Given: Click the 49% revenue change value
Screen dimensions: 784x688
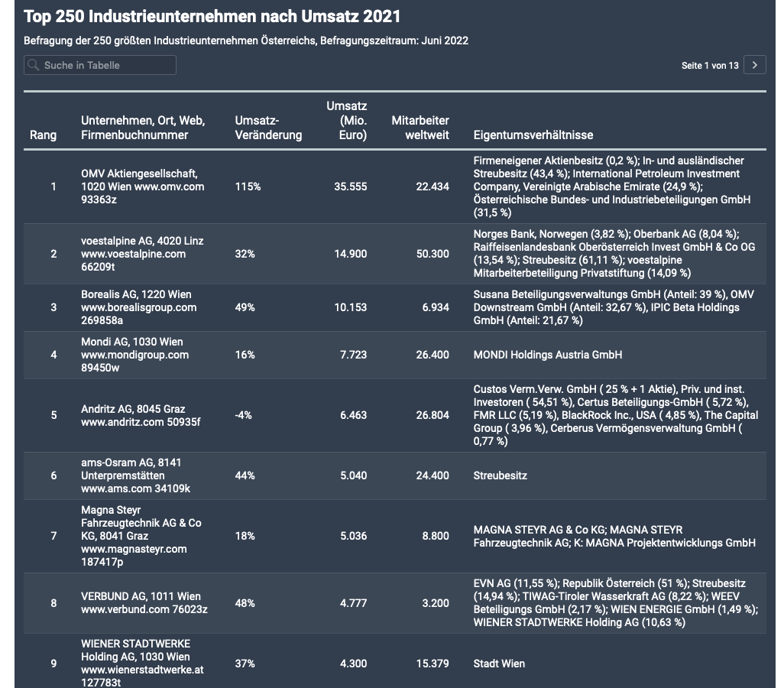Looking at the screenshot, I should pos(245,307).
